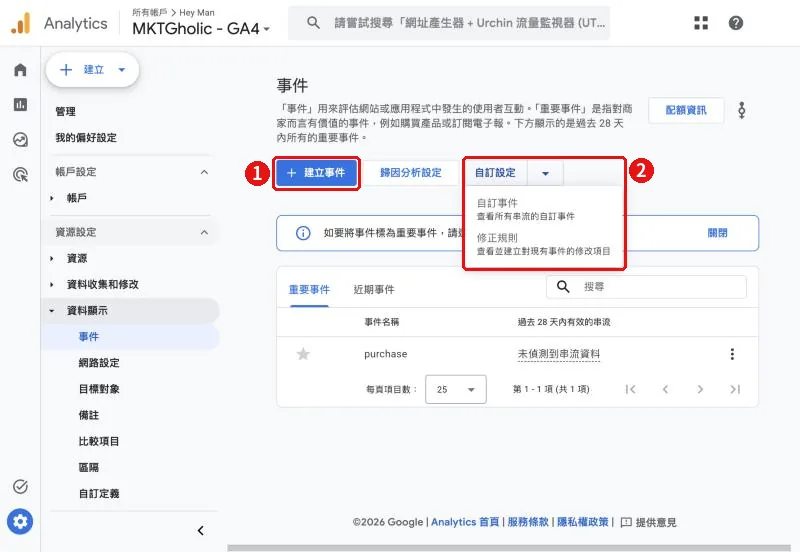The height and width of the screenshot is (552, 800).
Task: Open 網路設定 in the sidebar
Action: [x=99, y=363]
